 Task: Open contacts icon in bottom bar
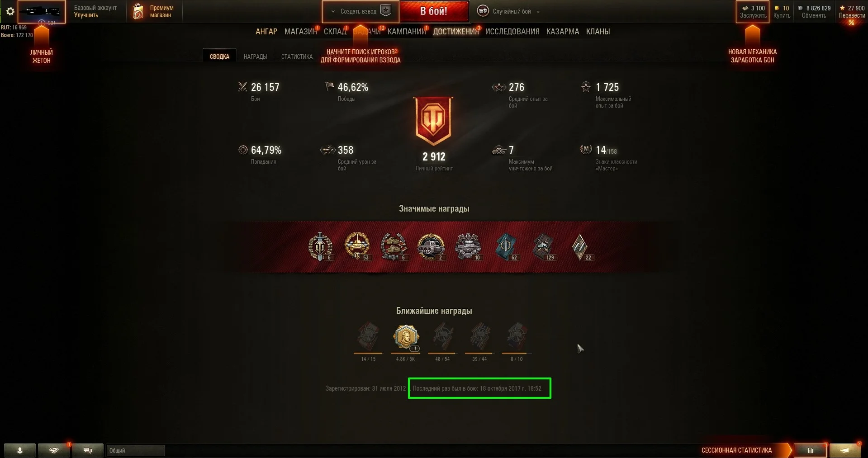pos(20,450)
